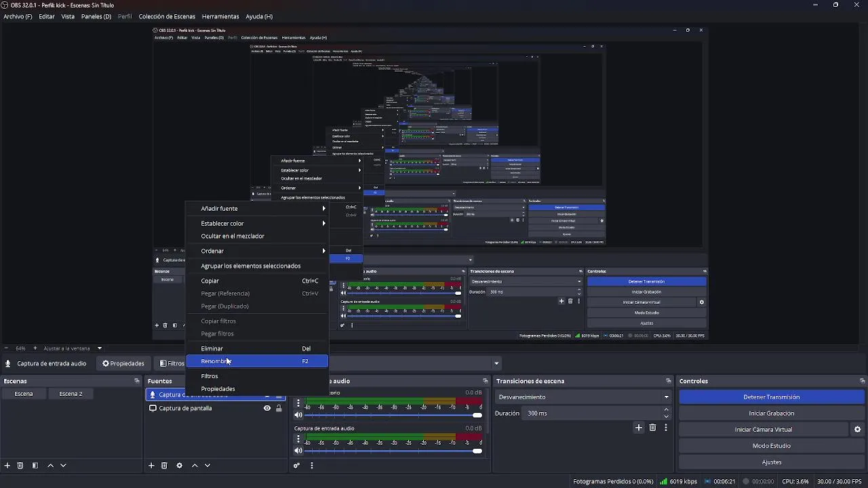Viewport: 868px width, 488px height.
Task: Open Editar menu
Action: coord(47,16)
